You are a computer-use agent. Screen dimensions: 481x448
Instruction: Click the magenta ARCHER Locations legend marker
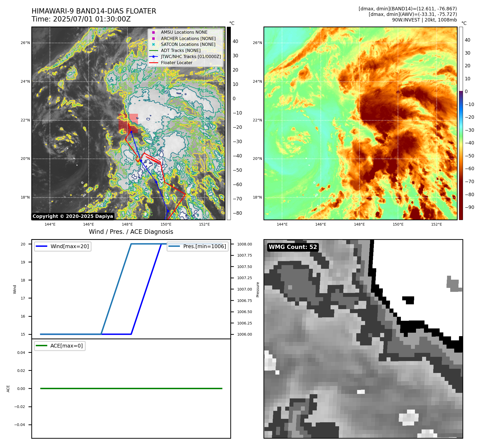(153, 38)
